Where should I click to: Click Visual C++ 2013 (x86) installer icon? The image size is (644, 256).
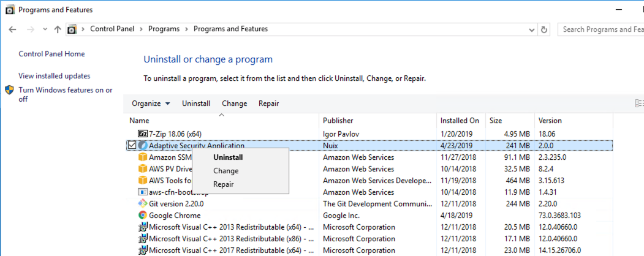[x=143, y=238]
